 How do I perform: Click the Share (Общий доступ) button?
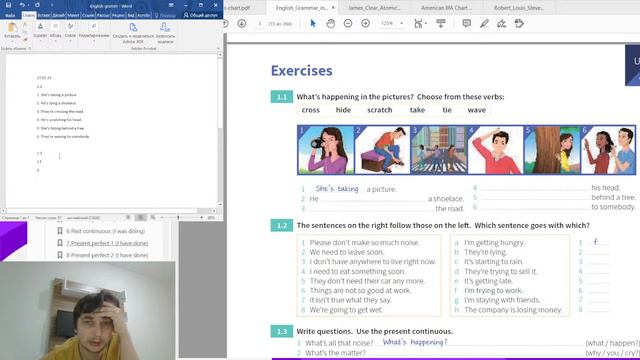pyautogui.click(x=200, y=15)
